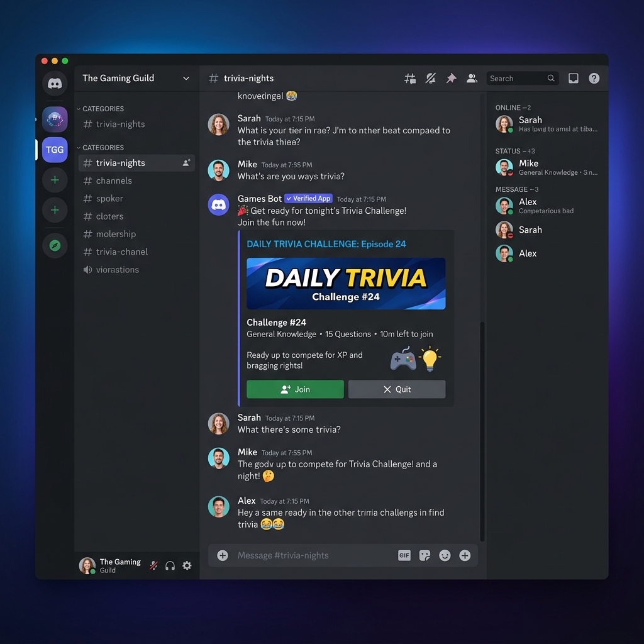Open the server with sparkly globe avatar
644x644 pixels.
coord(55,119)
